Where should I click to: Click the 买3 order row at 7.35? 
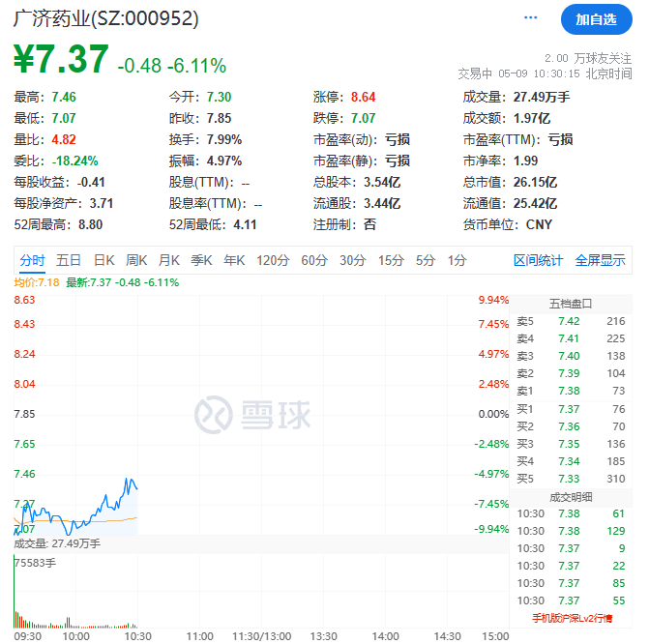click(571, 444)
